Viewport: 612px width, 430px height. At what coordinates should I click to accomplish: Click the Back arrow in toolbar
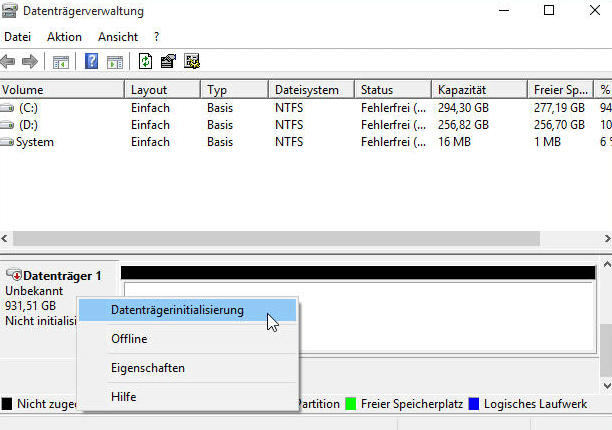pyautogui.click(x=10, y=62)
